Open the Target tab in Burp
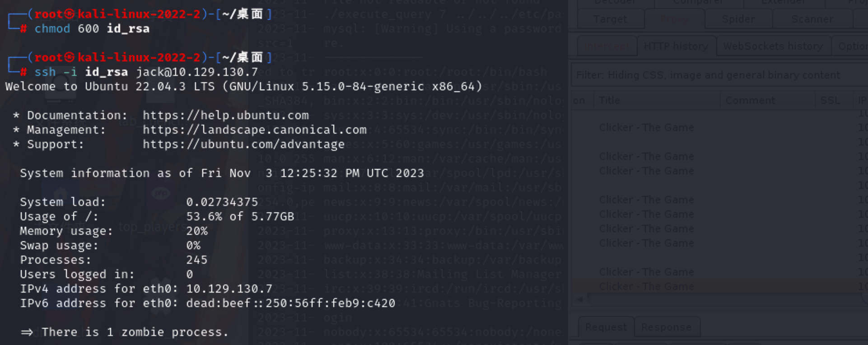Viewport: 868px width, 345px height. pos(610,19)
